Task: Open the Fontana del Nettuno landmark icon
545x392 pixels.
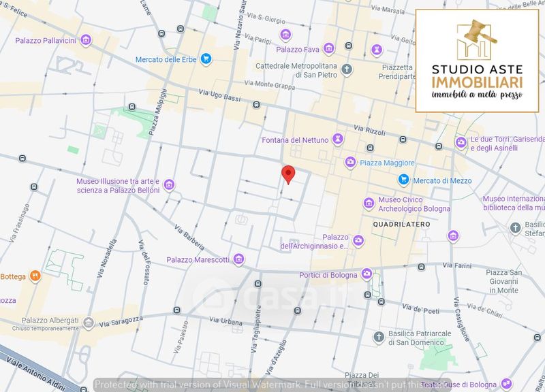Action: coord(337,140)
